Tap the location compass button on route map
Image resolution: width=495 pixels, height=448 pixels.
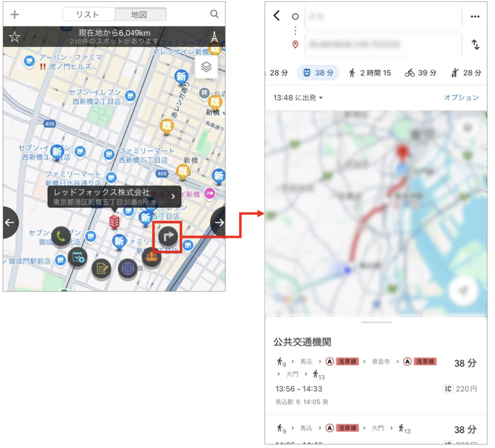[464, 290]
